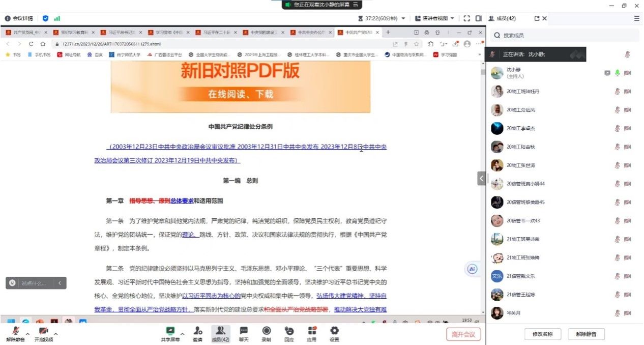Open the browser AI assistant bubble
Image resolution: width=644 pixels, height=345 pixels.
tap(472, 269)
